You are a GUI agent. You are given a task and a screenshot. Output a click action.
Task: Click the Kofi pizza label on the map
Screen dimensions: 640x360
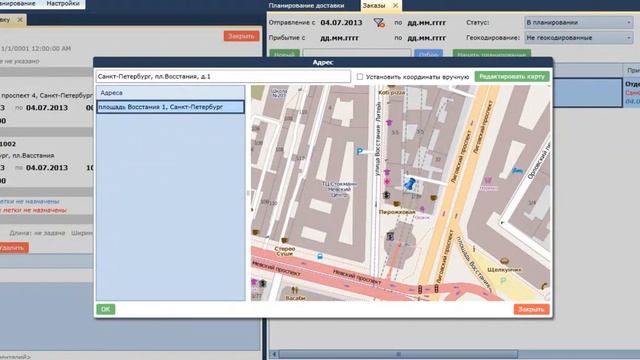(391, 93)
